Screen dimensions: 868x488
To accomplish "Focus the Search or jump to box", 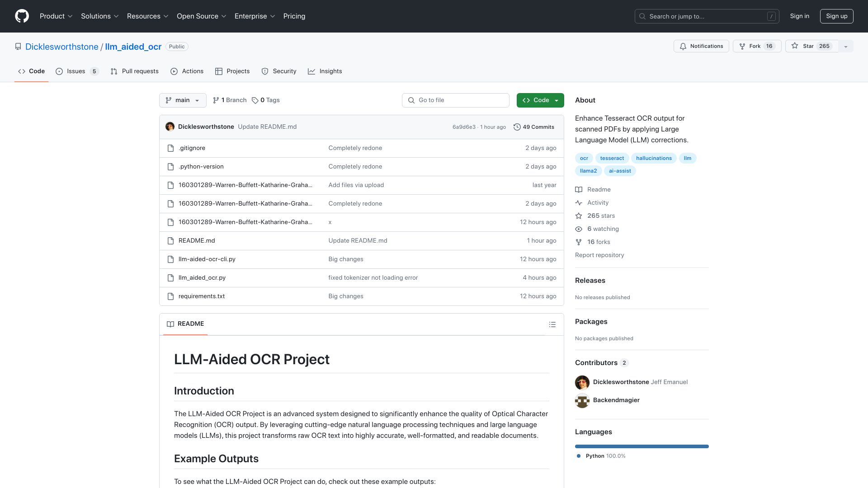I will pyautogui.click(x=707, y=16).
